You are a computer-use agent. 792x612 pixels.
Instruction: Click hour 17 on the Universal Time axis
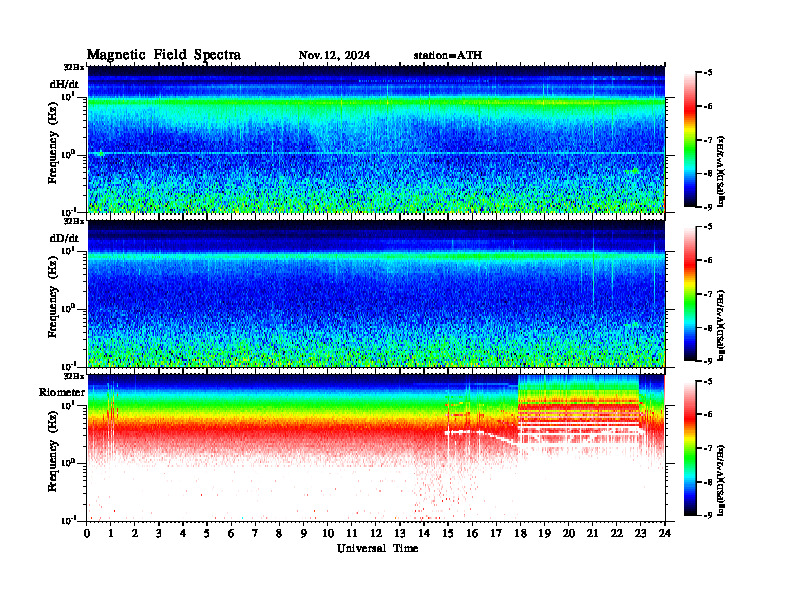pos(497,534)
